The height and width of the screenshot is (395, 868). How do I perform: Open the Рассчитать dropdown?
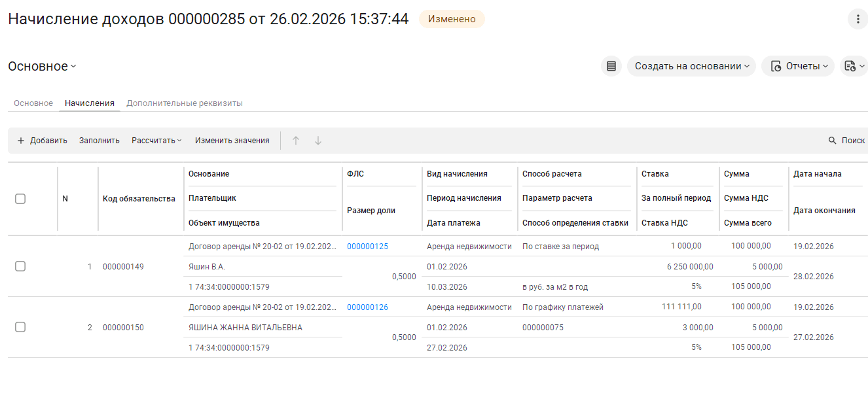(x=156, y=141)
